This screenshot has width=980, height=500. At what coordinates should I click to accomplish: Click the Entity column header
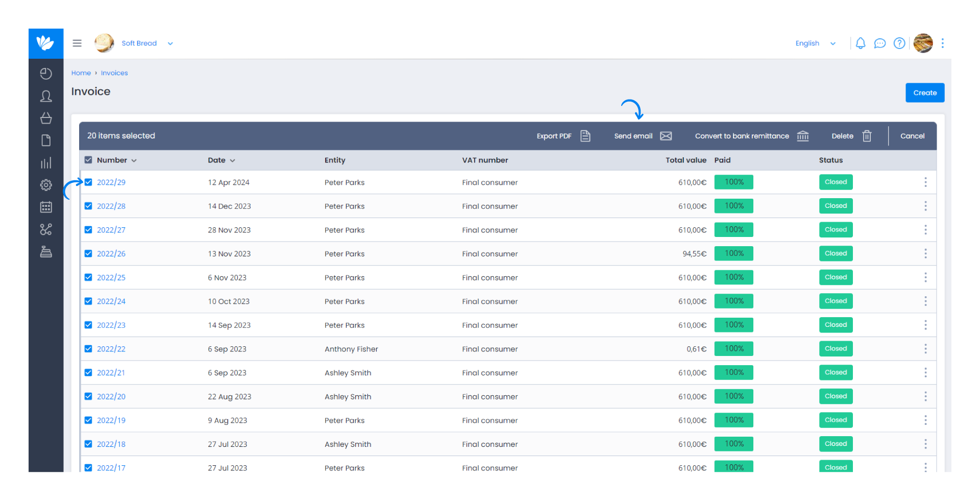[335, 160]
